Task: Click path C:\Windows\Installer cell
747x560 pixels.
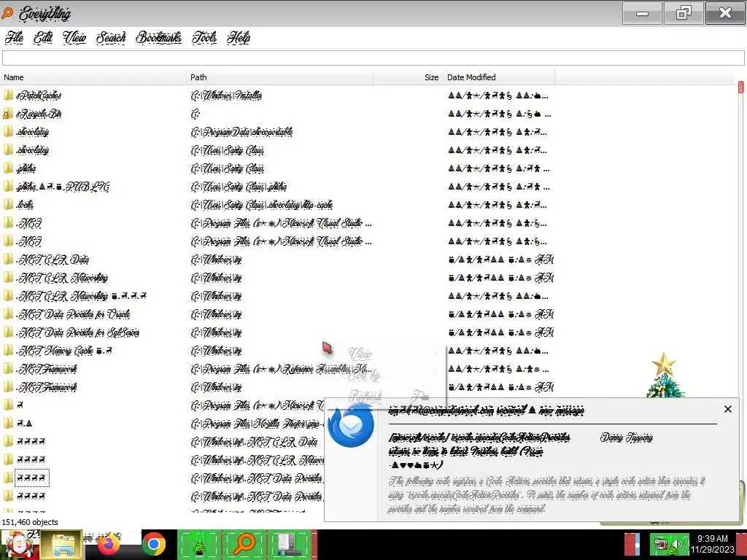Action: click(226, 96)
